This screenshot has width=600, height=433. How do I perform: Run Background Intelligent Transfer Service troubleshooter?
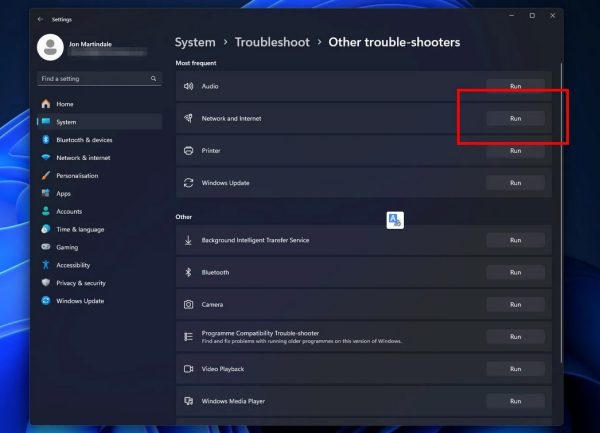(x=515, y=240)
